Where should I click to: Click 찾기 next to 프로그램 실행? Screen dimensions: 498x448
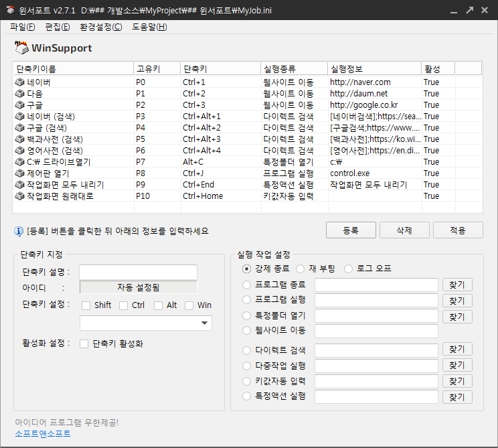point(457,301)
